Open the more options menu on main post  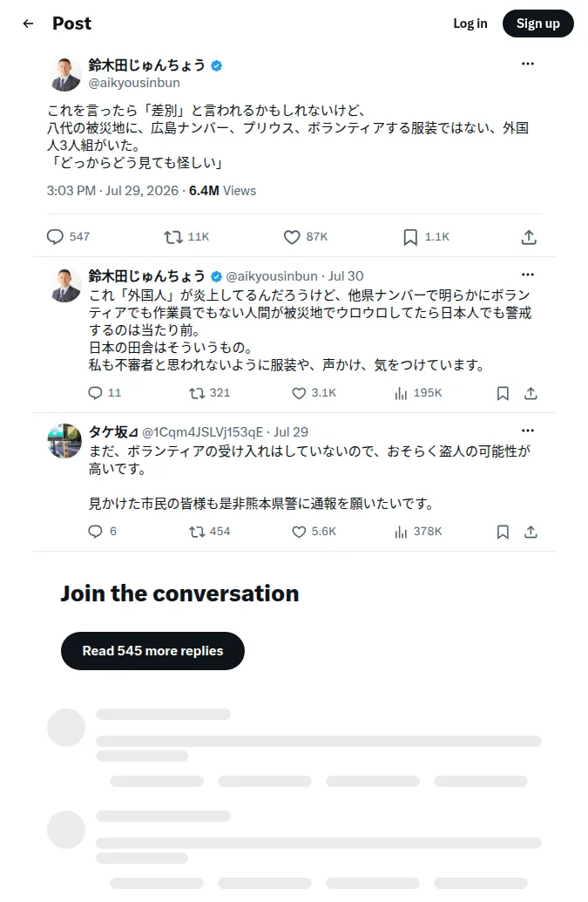tap(528, 64)
